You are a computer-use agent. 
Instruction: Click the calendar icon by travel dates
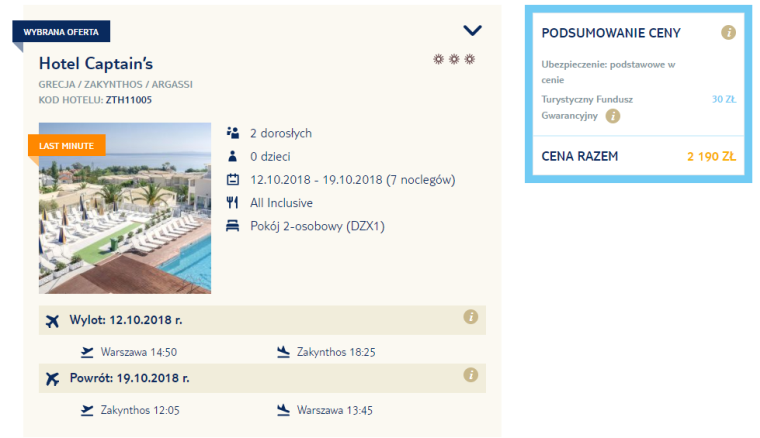[233, 180]
